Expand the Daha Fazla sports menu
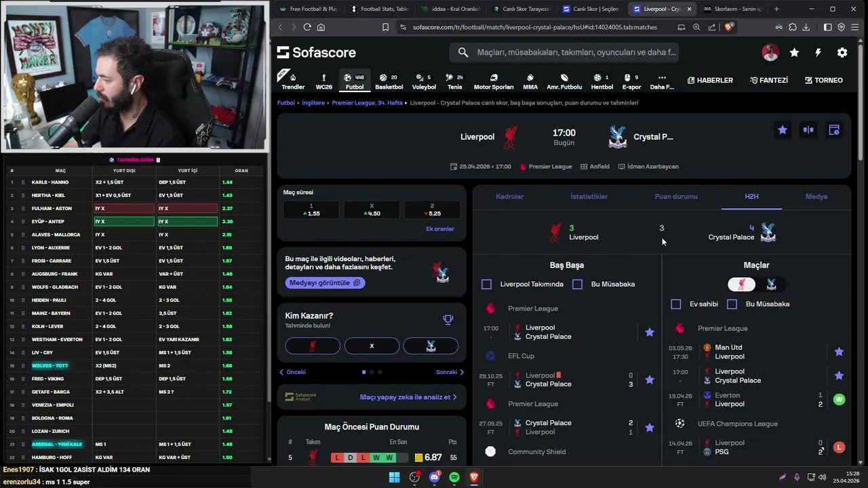Image resolution: width=868 pixels, height=488 pixels. (662, 81)
